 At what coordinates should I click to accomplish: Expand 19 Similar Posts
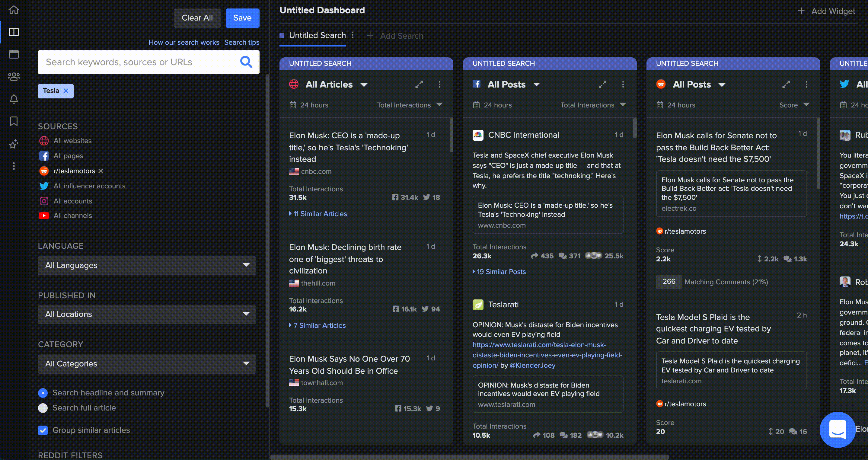(499, 272)
